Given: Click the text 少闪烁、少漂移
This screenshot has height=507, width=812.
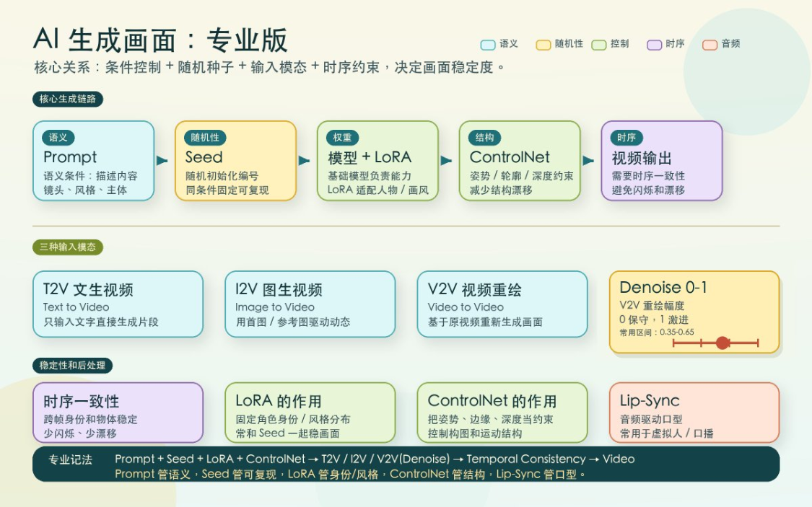Looking at the screenshot, I should point(79,433).
